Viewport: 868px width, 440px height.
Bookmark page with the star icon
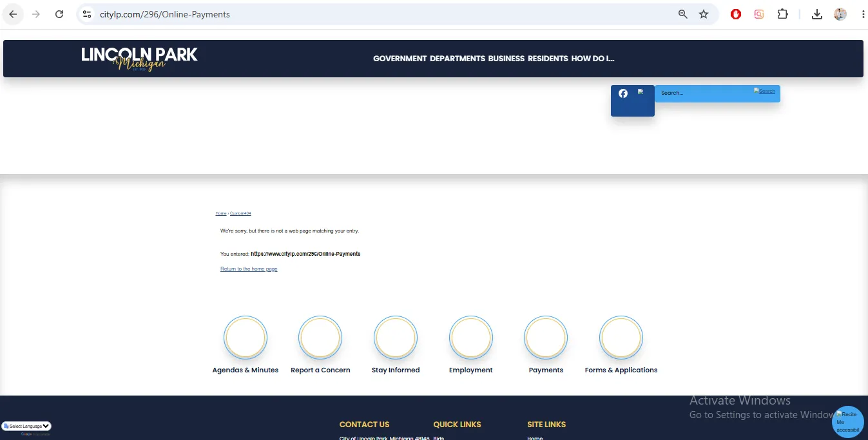point(704,14)
